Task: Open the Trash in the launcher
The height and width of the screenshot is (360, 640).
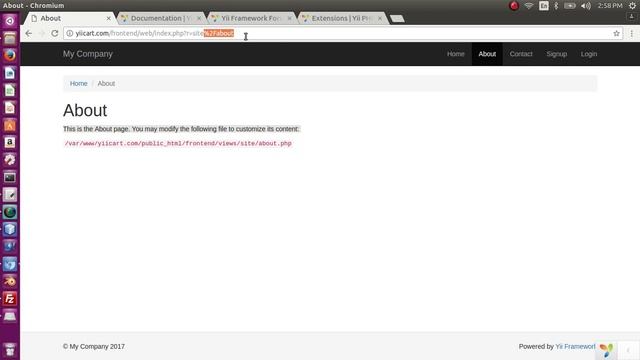Action: coord(10,349)
